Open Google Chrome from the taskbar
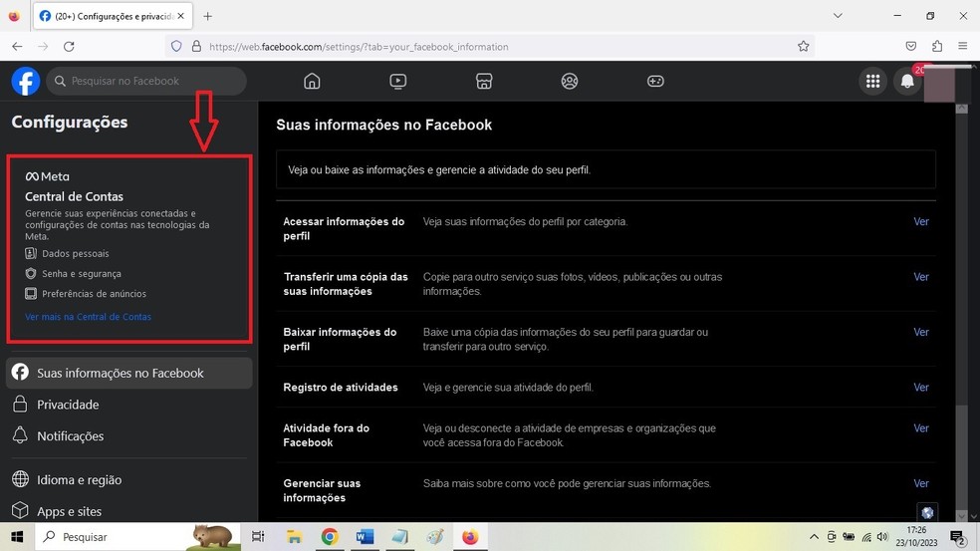Screen dimensions: 980x551 [330, 537]
